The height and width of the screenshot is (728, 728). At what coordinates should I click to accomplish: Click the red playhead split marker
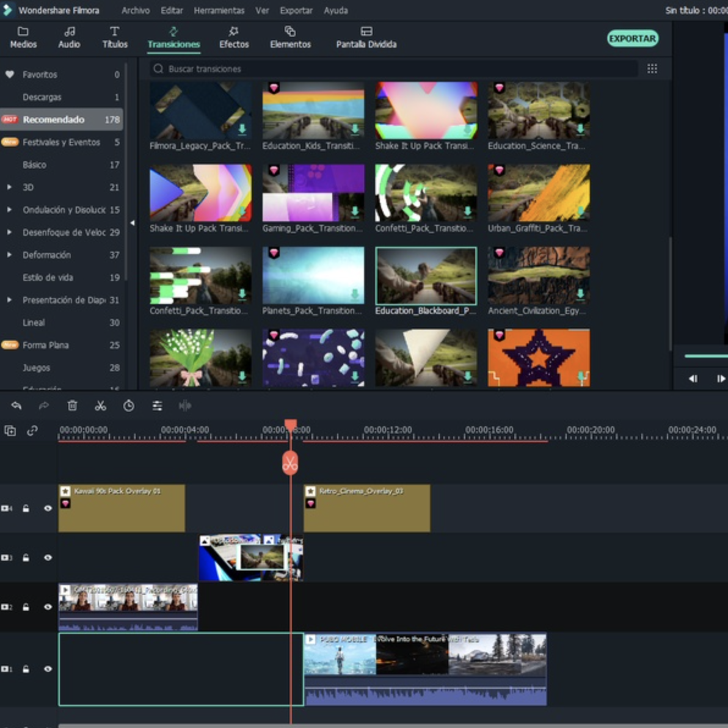[290, 463]
